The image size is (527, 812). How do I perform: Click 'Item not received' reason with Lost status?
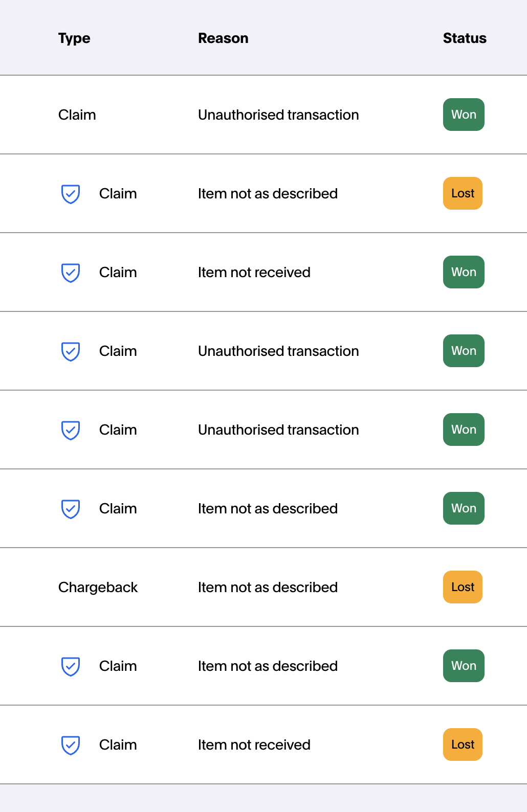pos(254,745)
